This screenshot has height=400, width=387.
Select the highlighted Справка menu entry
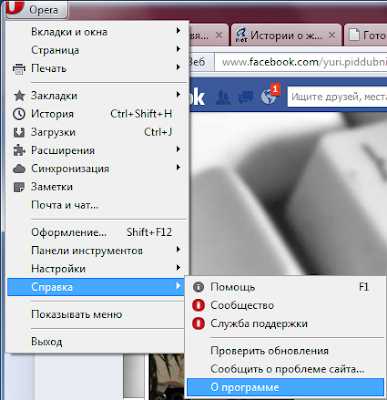(96, 287)
